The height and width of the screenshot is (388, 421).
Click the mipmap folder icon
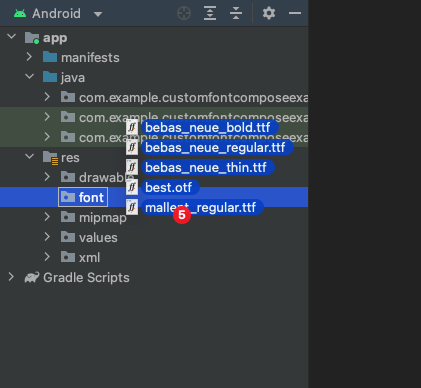[x=68, y=217]
